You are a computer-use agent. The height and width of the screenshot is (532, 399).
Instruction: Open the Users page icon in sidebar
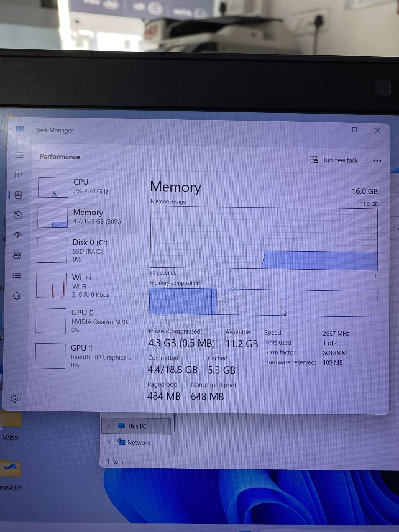point(17,255)
